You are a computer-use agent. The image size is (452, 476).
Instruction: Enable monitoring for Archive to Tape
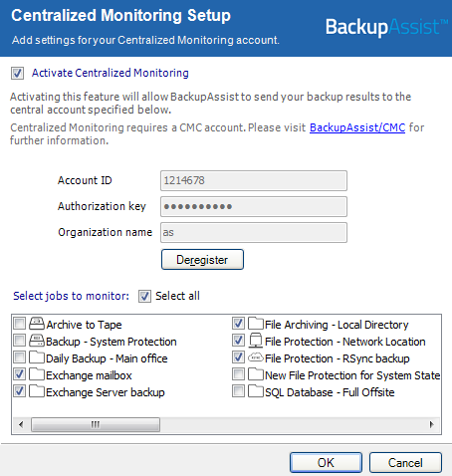point(19,323)
